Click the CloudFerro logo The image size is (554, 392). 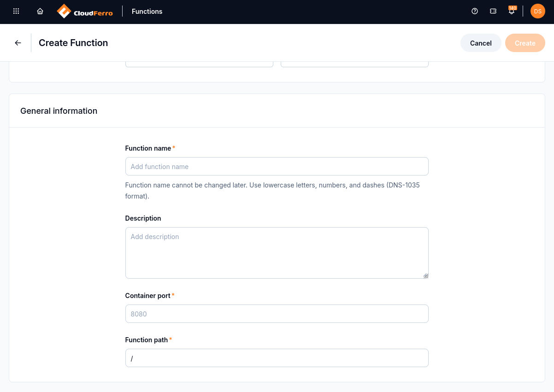pyautogui.click(x=85, y=12)
